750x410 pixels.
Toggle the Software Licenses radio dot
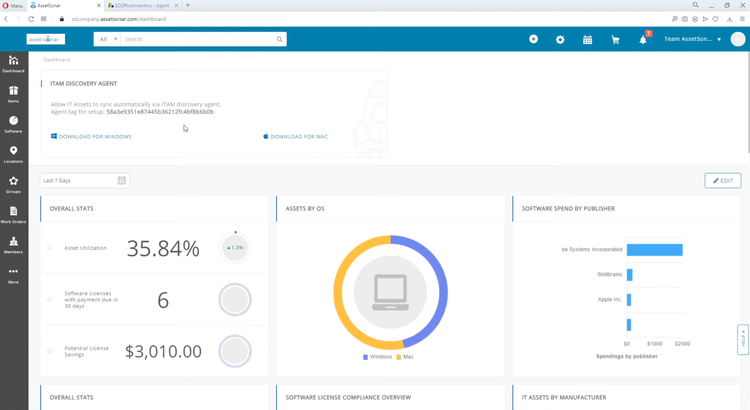coord(49,299)
